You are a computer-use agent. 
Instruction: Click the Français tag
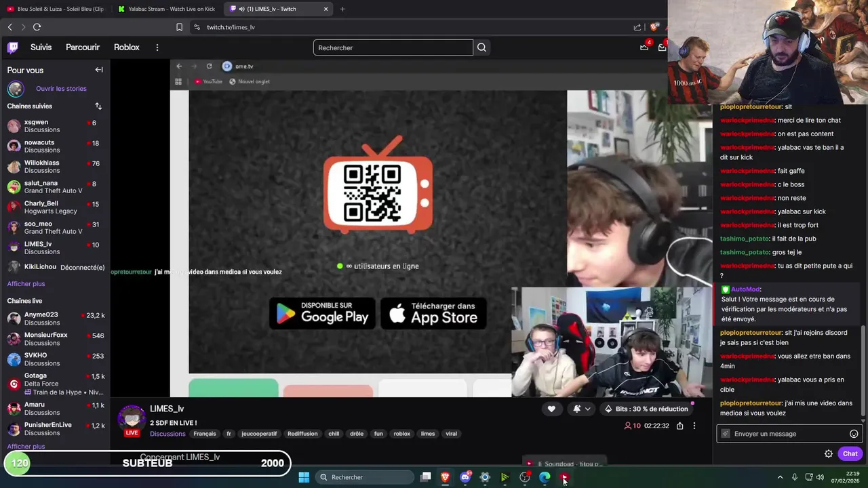[204, 434]
